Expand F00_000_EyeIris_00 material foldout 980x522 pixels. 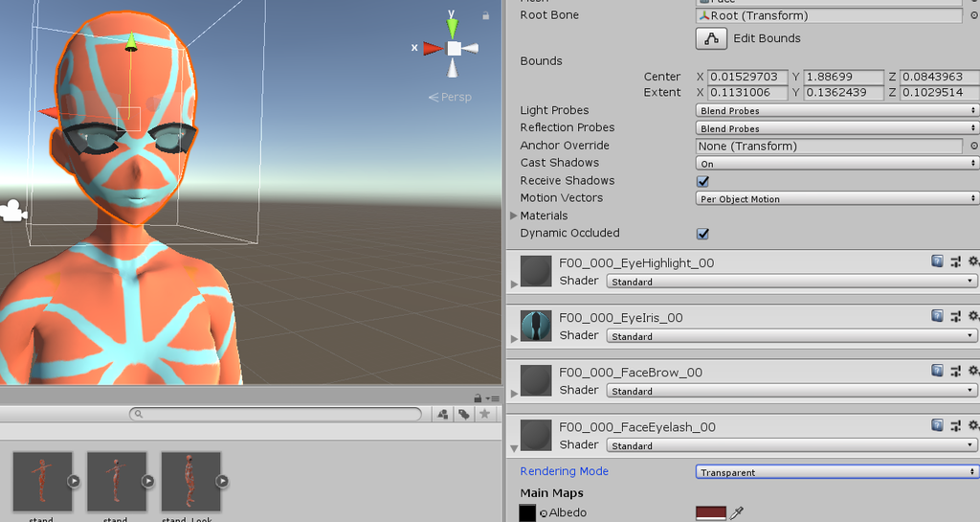(x=514, y=338)
